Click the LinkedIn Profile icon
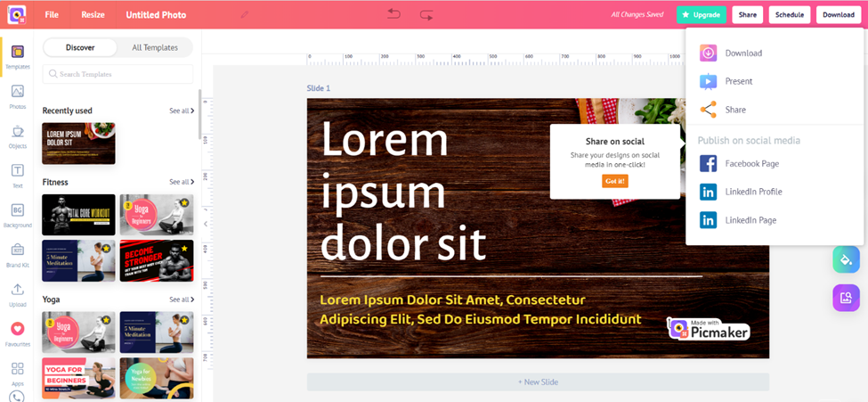The height and width of the screenshot is (402, 868). click(x=708, y=192)
